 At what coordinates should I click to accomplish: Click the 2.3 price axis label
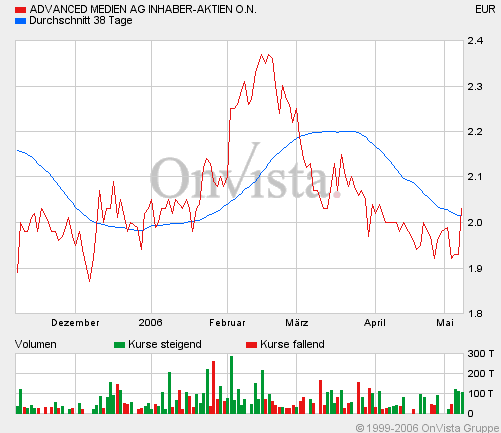point(475,87)
